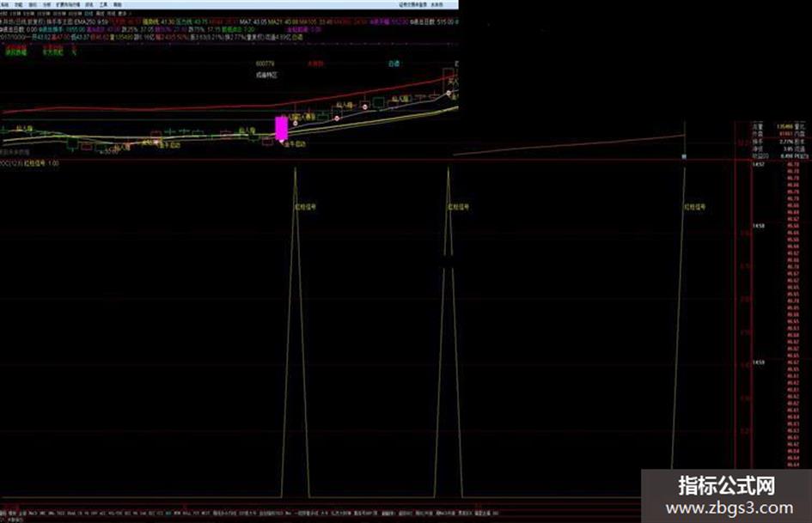The height and width of the screenshot is (523, 812).
Task: Switch chart to 15分钟 period
Action: 45,14
